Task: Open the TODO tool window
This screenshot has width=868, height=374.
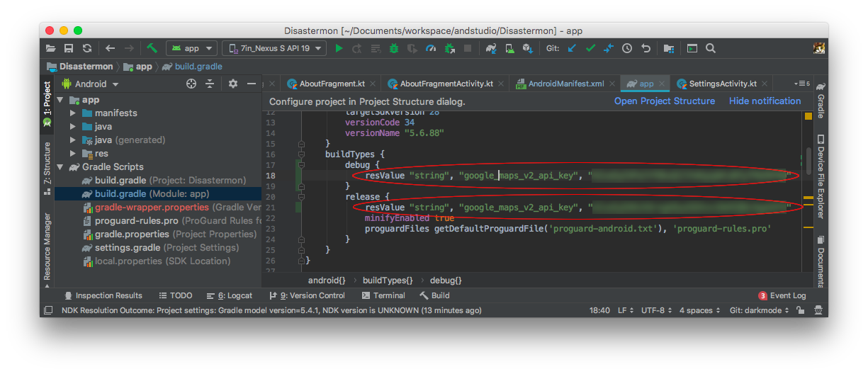Action: pos(175,295)
